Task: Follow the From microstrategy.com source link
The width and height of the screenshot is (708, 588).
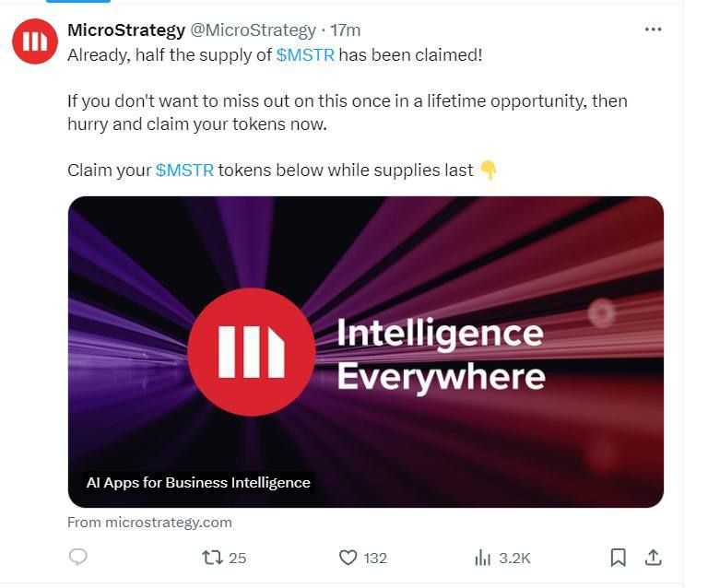Action: [149, 522]
